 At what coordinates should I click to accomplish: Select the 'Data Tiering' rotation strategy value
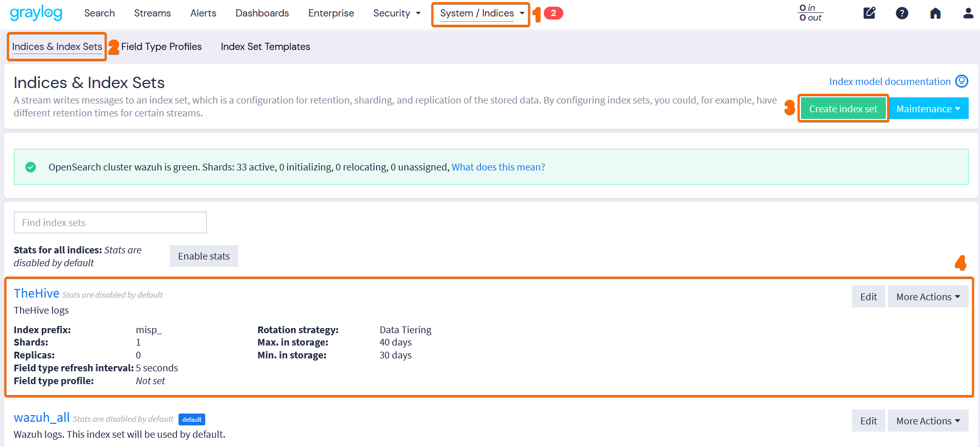click(x=405, y=330)
